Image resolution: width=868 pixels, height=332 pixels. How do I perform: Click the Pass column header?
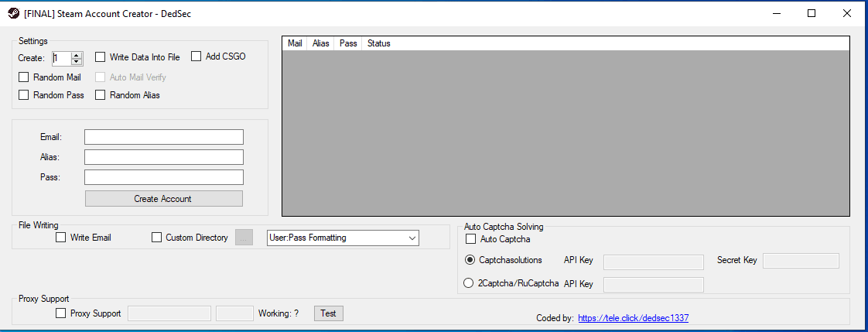pos(348,43)
